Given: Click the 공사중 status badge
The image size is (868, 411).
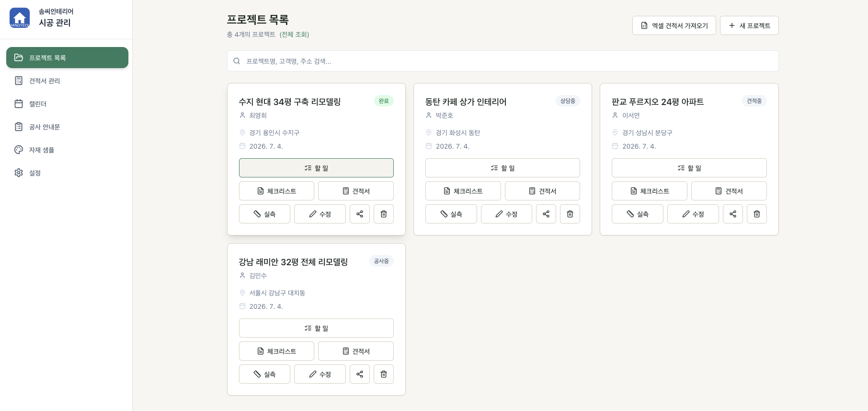Looking at the screenshot, I should point(381,261).
